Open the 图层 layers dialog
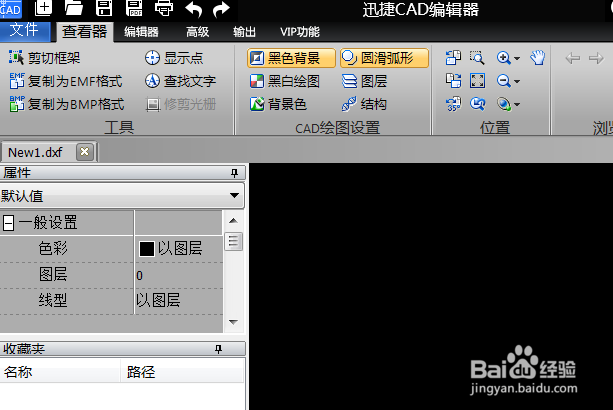Viewport: 613px width, 410px height. [x=364, y=81]
